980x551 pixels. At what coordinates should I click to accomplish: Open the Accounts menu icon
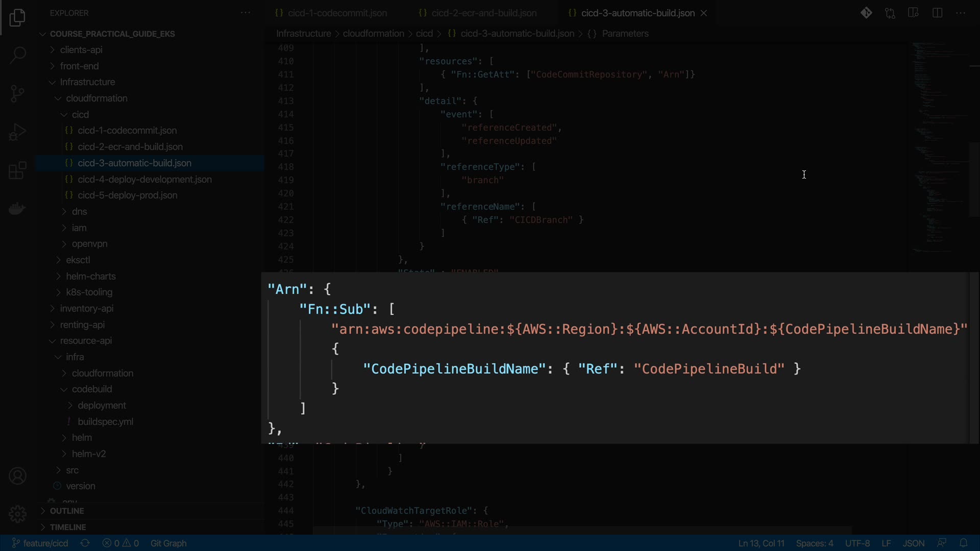pos(18,476)
